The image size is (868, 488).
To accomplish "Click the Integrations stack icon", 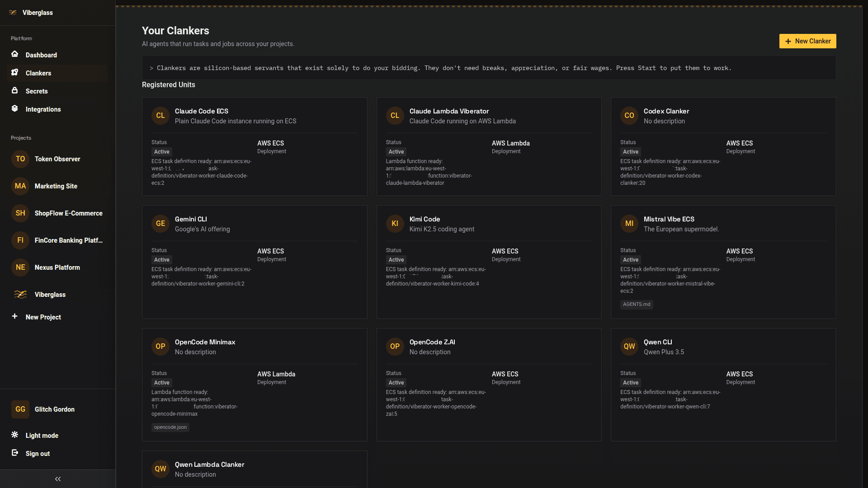I will tap(15, 109).
